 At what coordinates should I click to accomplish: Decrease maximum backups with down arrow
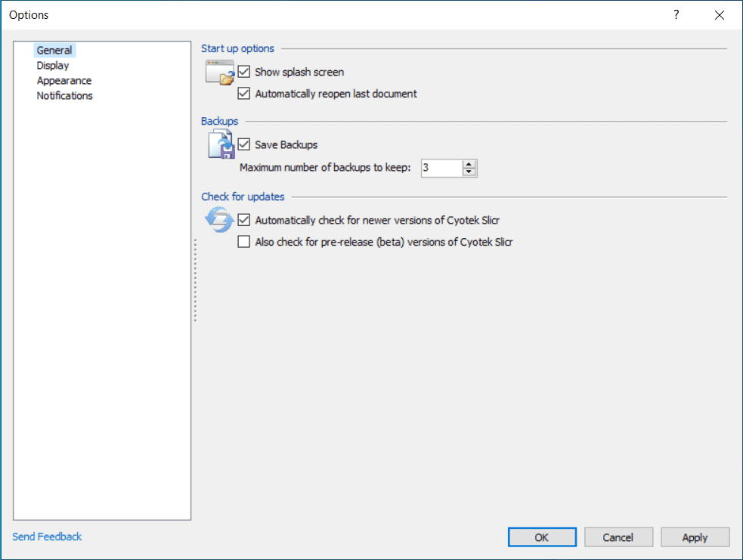coord(469,172)
